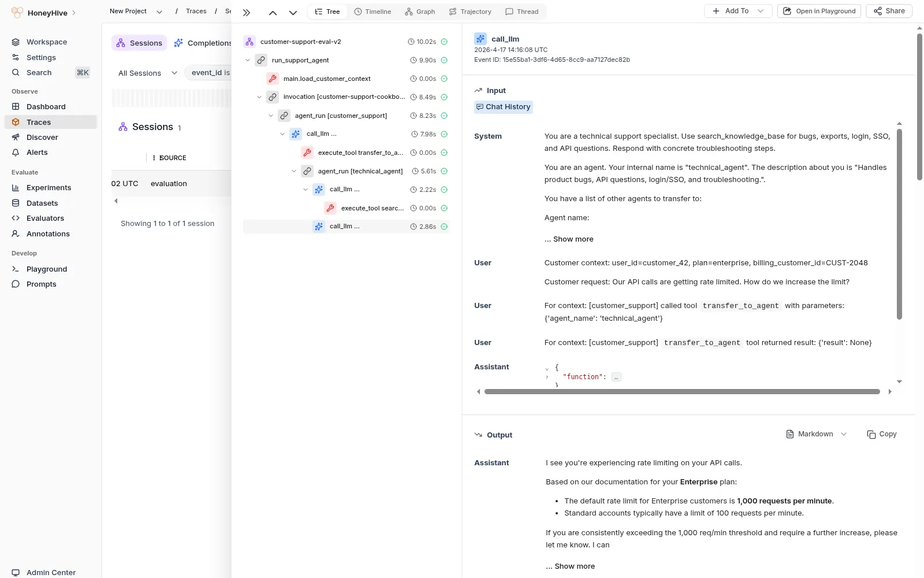Viewport: 924px width, 578px height.
Task: Select the execute_tool transfer_to_a... row
Action: (x=346, y=153)
